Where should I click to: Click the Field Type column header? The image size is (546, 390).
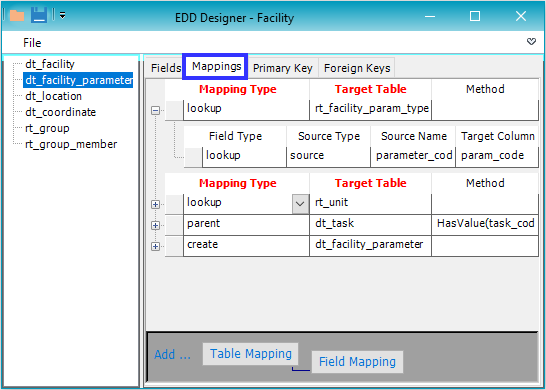(x=235, y=136)
